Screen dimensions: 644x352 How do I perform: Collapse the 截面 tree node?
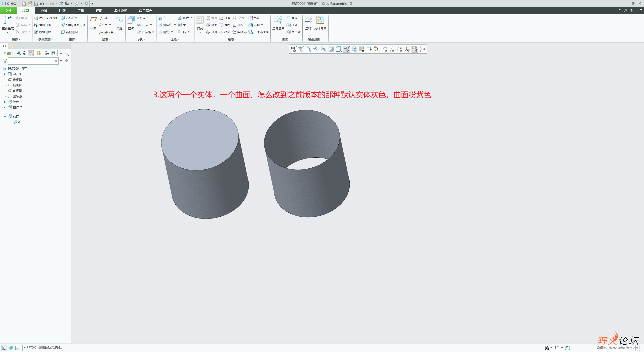5,116
